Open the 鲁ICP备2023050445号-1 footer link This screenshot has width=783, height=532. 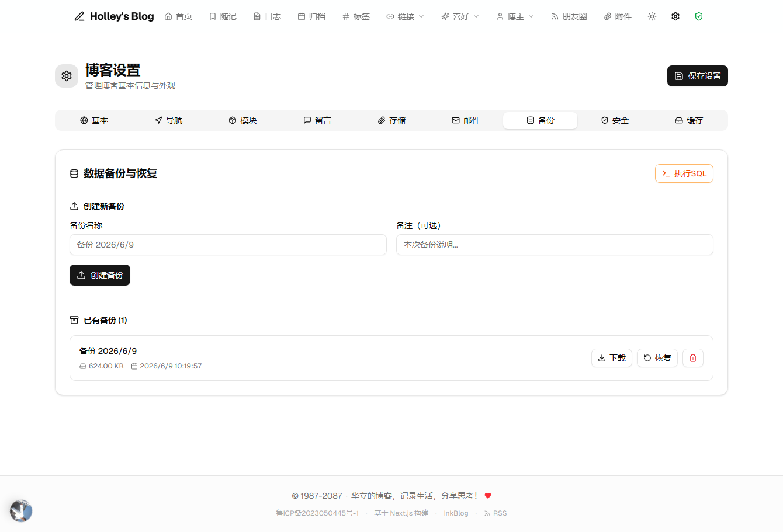pos(317,513)
